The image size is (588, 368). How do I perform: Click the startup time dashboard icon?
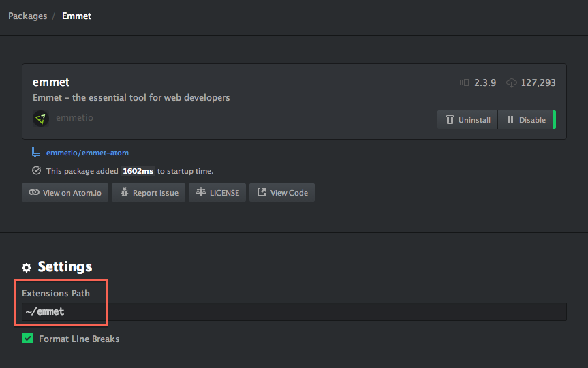click(x=36, y=170)
